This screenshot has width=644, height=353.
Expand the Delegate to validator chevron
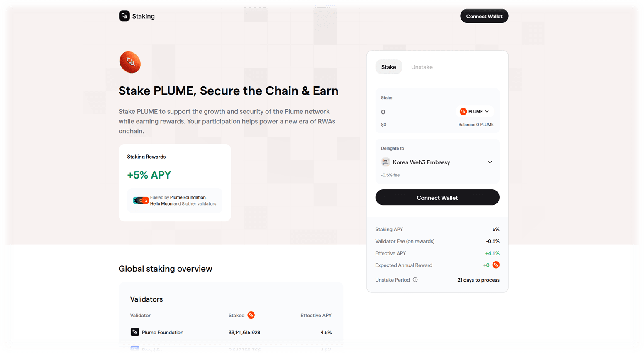[490, 162]
